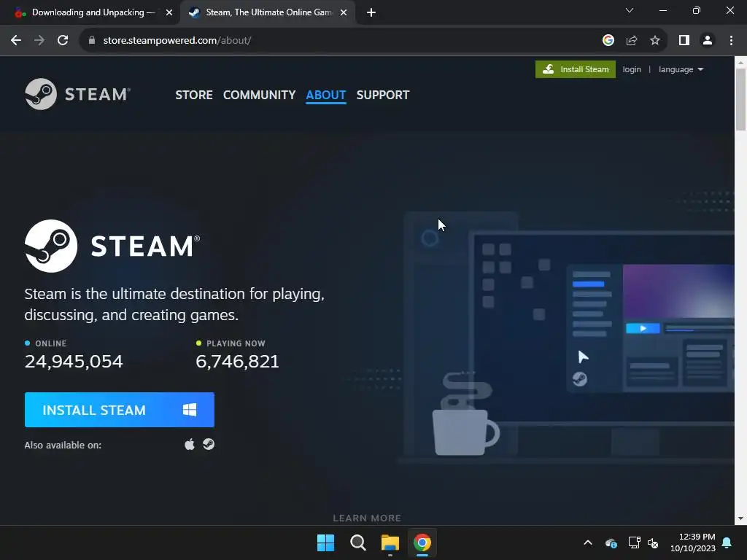747x560 pixels.
Task: Open the Chrome side panel
Action: point(684,41)
